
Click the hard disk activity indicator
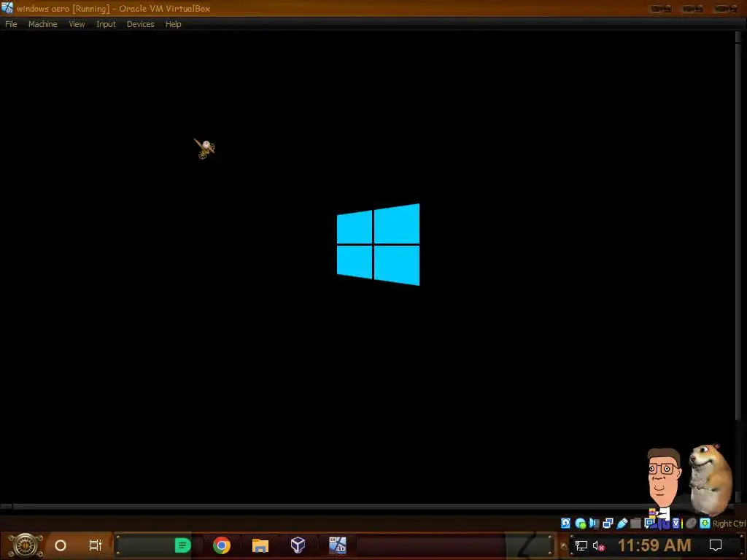click(x=565, y=524)
